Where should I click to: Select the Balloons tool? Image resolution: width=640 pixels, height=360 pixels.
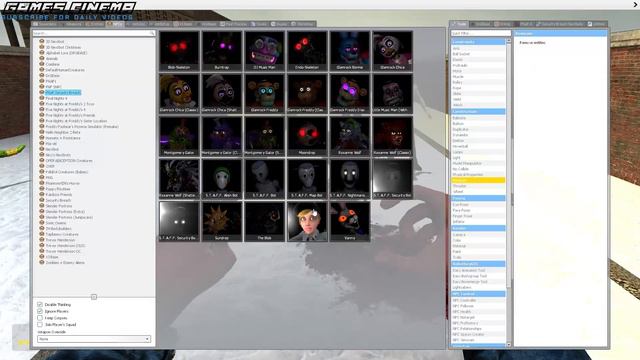coord(478,118)
